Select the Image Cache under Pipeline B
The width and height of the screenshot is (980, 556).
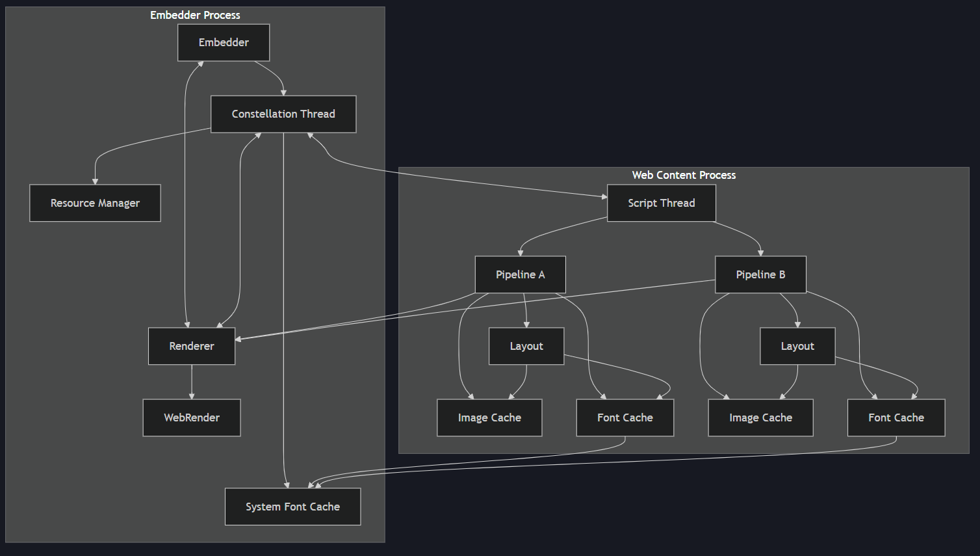(x=760, y=417)
